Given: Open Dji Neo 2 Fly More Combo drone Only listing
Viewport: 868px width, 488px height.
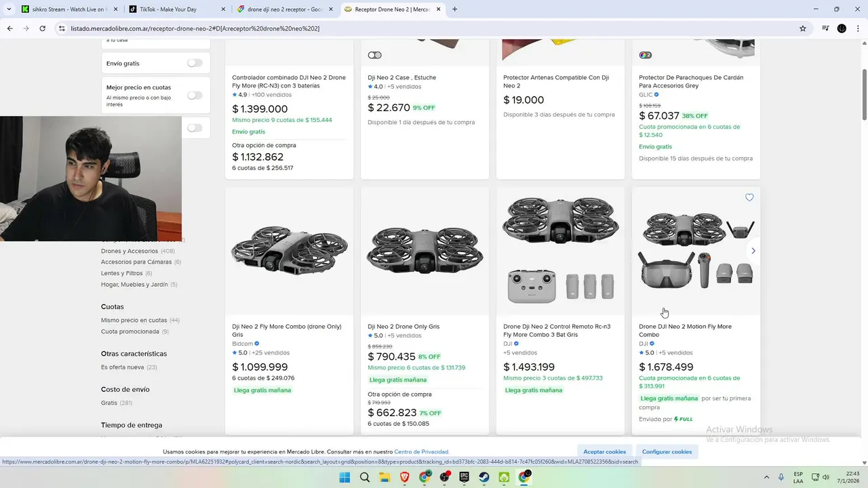Looking at the screenshot, I should click(x=287, y=330).
